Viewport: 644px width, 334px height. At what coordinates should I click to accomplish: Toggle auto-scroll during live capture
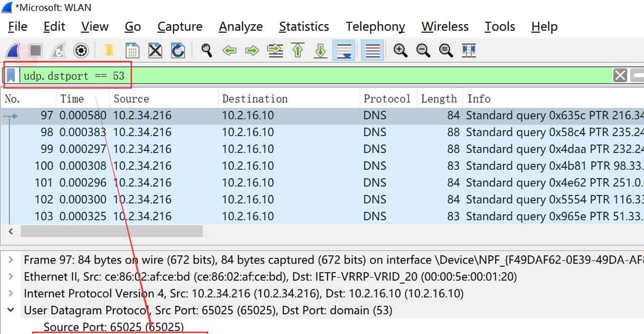click(344, 50)
